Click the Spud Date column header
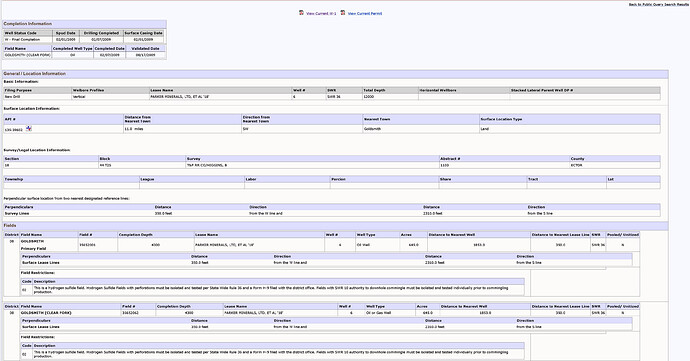This screenshot has width=690, height=361. (66, 33)
